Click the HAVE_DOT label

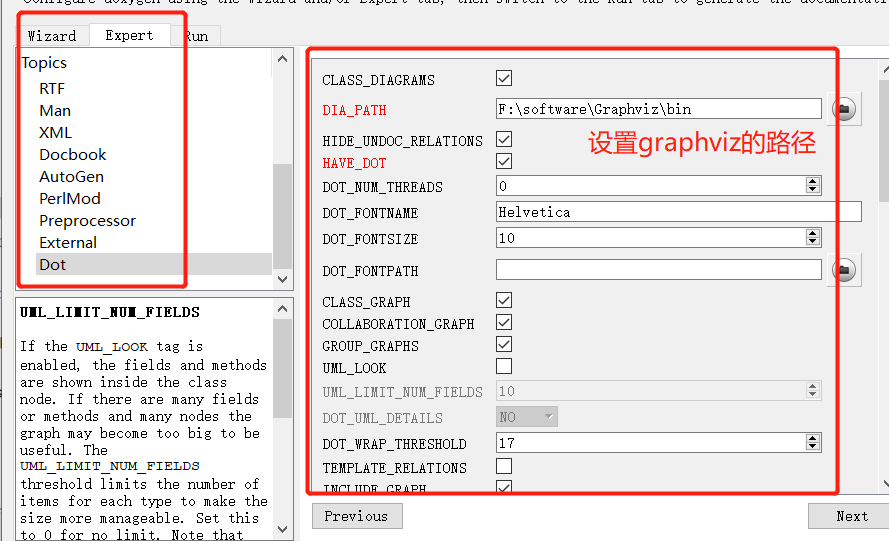click(x=354, y=163)
